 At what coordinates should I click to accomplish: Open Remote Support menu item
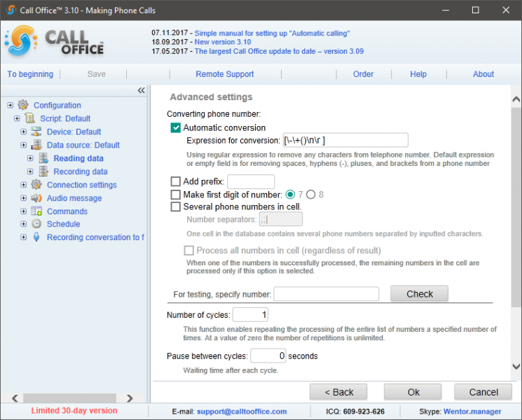pos(225,74)
